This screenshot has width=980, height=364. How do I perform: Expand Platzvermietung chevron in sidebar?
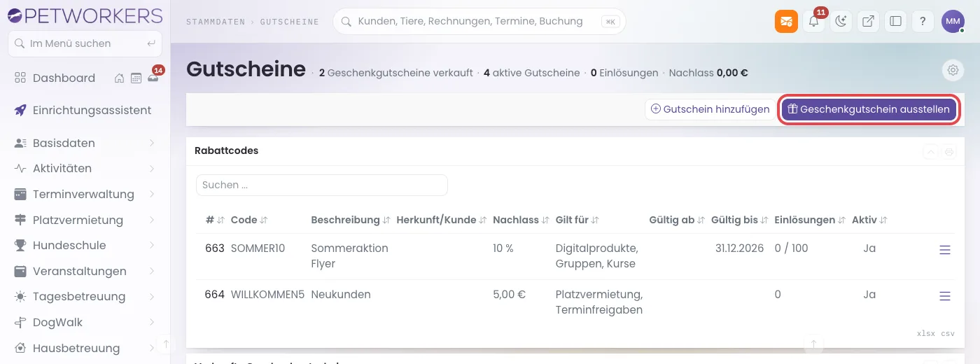[152, 220]
